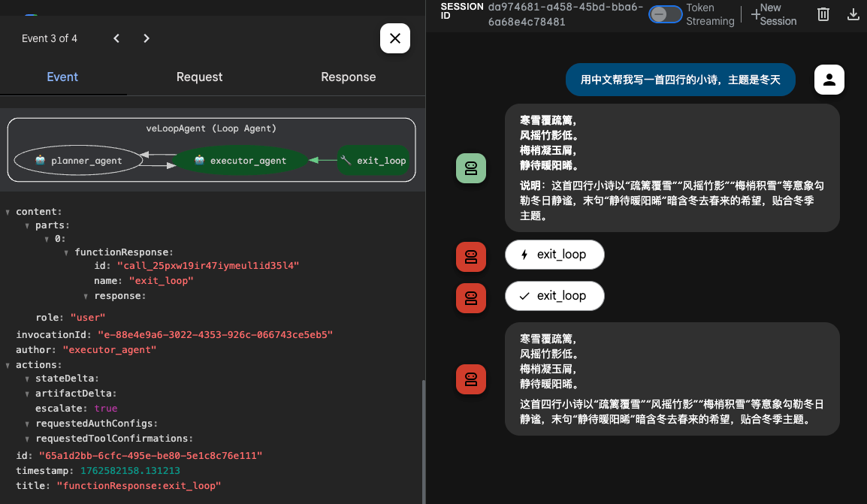Collapse the stateDelta node
Image resolution: width=867 pixels, height=504 pixels.
coord(28,379)
